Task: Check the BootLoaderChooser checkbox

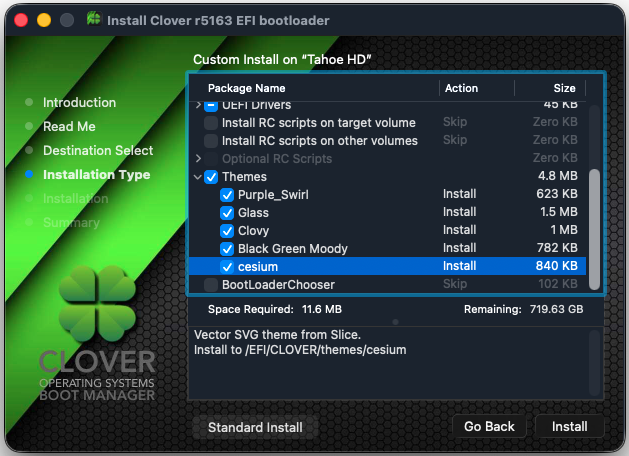Action: [x=211, y=285]
